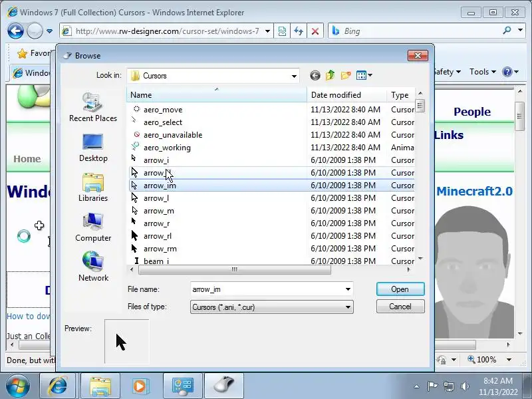Open the Tools menu in Internet Explorer
The image size is (532, 399).
click(483, 72)
